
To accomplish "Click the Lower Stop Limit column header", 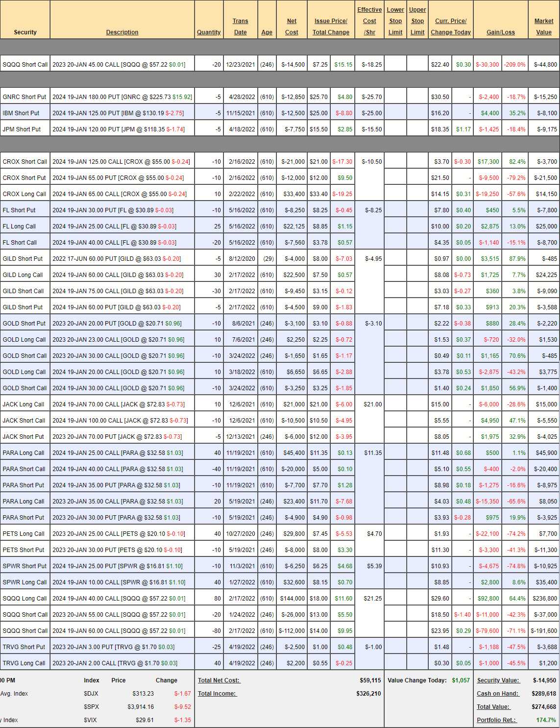I will (x=395, y=21).
